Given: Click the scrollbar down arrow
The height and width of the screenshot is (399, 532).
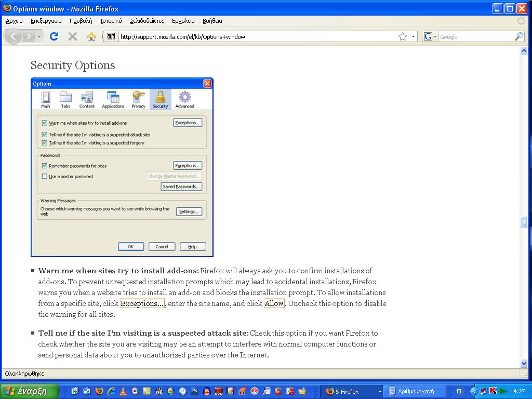Looking at the screenshot, I should [x=524, y=363].
